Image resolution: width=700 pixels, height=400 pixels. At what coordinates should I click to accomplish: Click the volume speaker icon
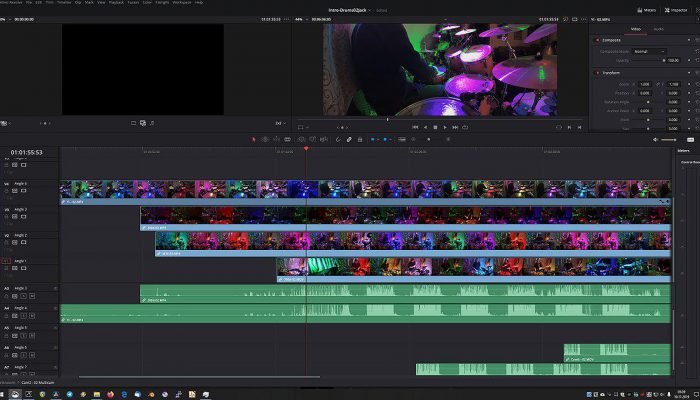pos(655,140)
